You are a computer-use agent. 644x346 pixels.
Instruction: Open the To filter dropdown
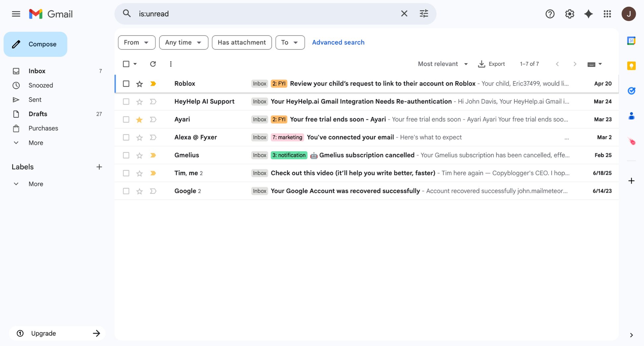[290, 42]
